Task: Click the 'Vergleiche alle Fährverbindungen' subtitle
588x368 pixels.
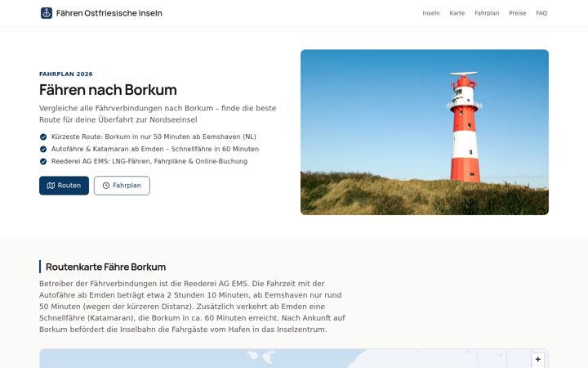Action: (x=158, y=114)
